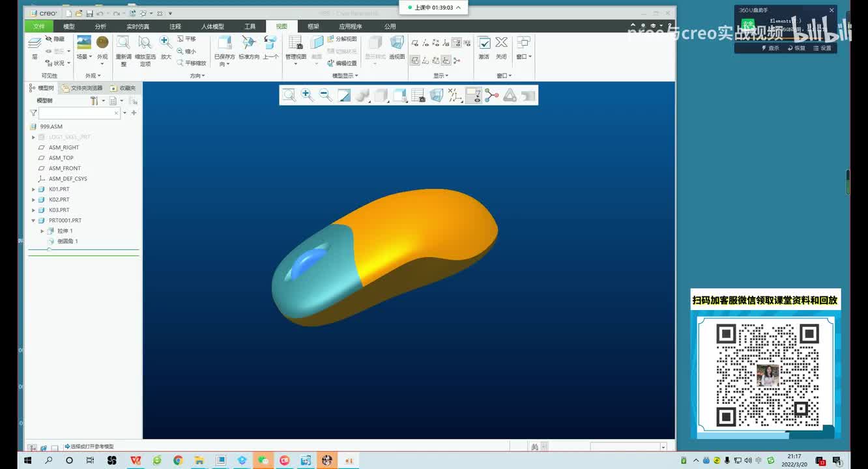Viewport: 868px width, 469px height.
Task: Switch to the Model (模型) ribbon tab
Action: 68,27
